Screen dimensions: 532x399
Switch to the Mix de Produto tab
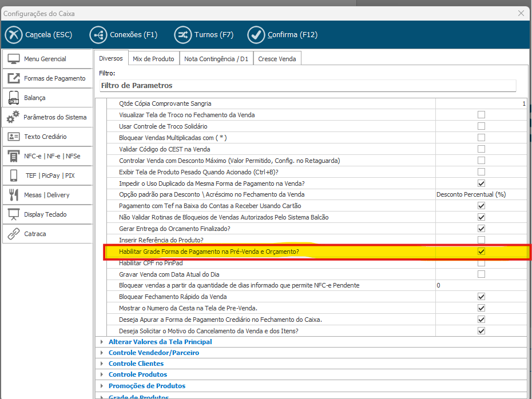(x=153, y=59)
